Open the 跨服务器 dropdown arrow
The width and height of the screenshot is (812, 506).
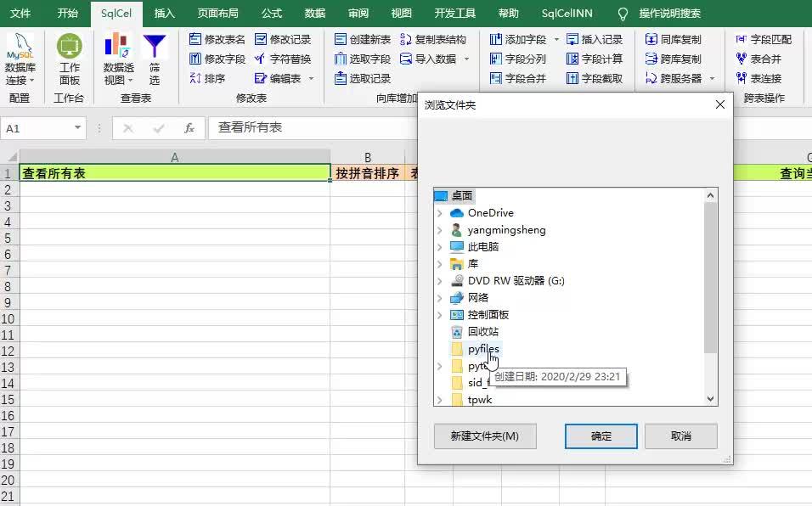[x=712, y=79]
